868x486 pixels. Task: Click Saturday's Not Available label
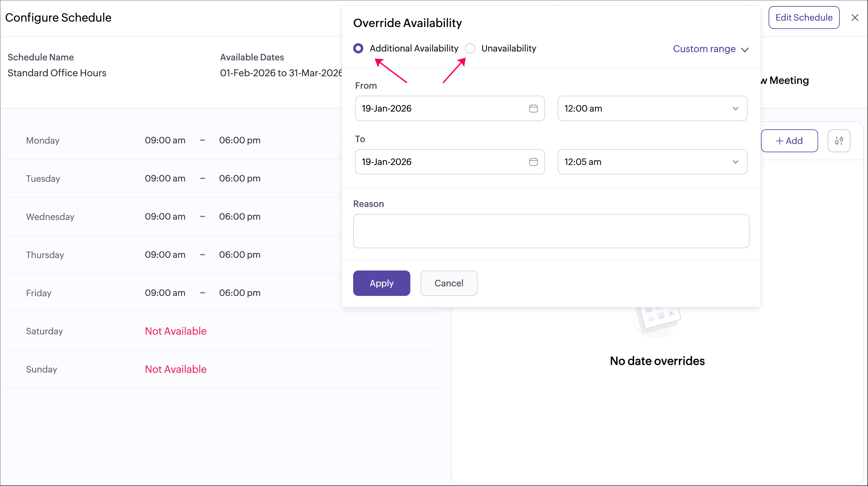[176, 331]
